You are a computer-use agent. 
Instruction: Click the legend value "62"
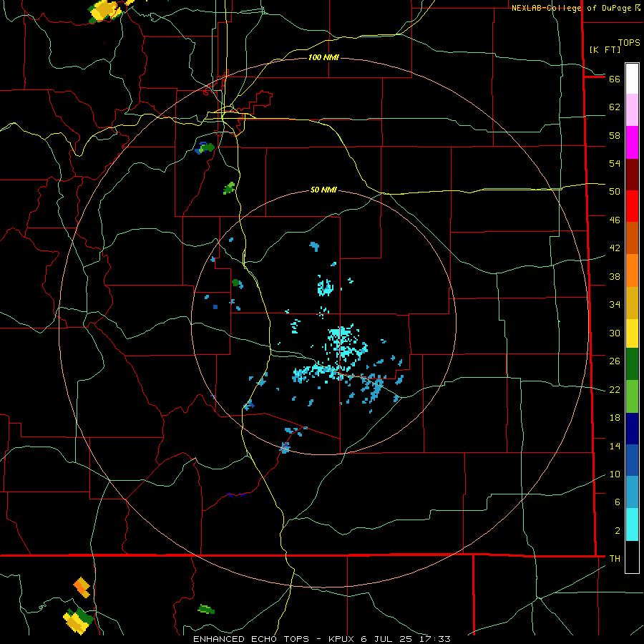click(615, 107)
